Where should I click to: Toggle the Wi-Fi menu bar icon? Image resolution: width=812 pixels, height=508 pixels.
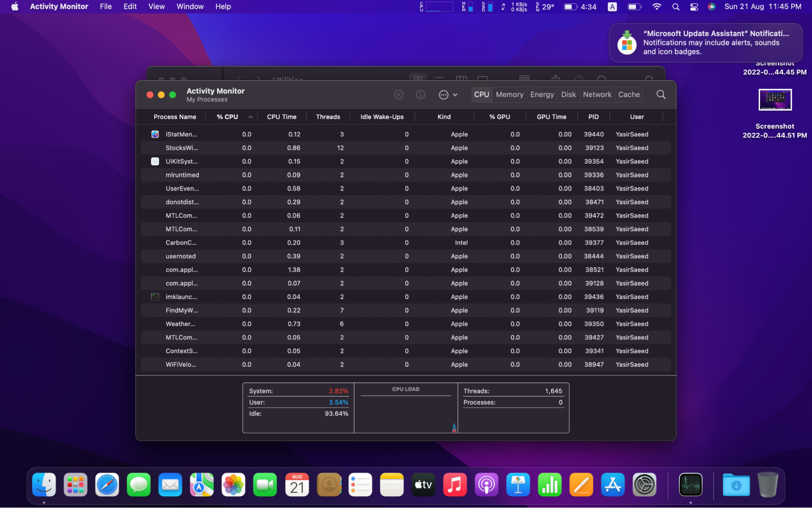656,7
